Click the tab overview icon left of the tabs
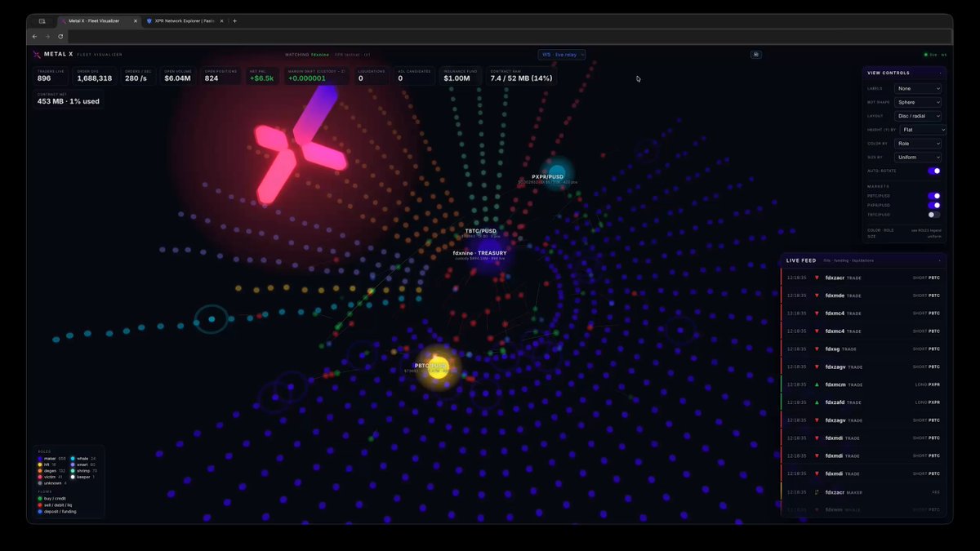This screenshot has width=980, height=551. pyautogui.click(x=42, y=20)
